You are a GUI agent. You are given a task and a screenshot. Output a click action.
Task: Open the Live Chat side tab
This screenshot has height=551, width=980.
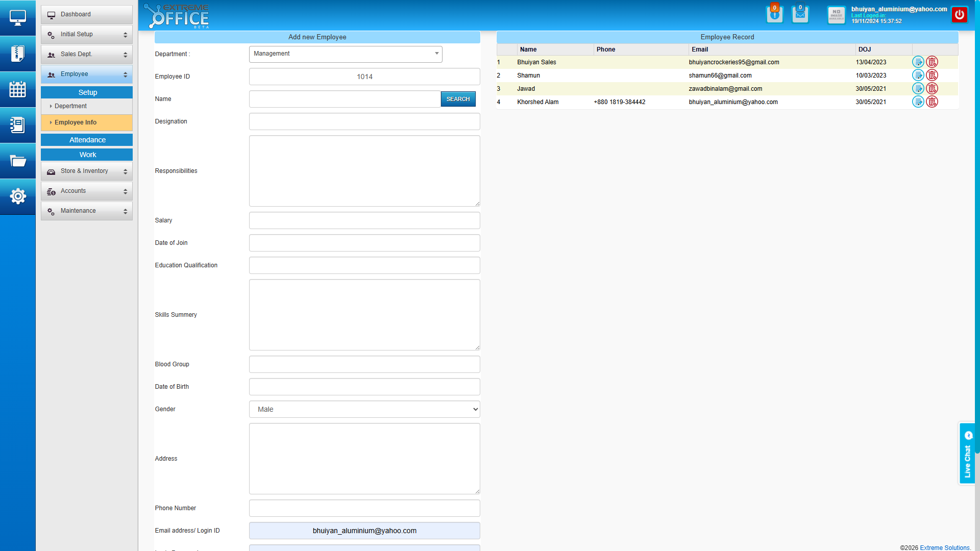click(967, 454)
